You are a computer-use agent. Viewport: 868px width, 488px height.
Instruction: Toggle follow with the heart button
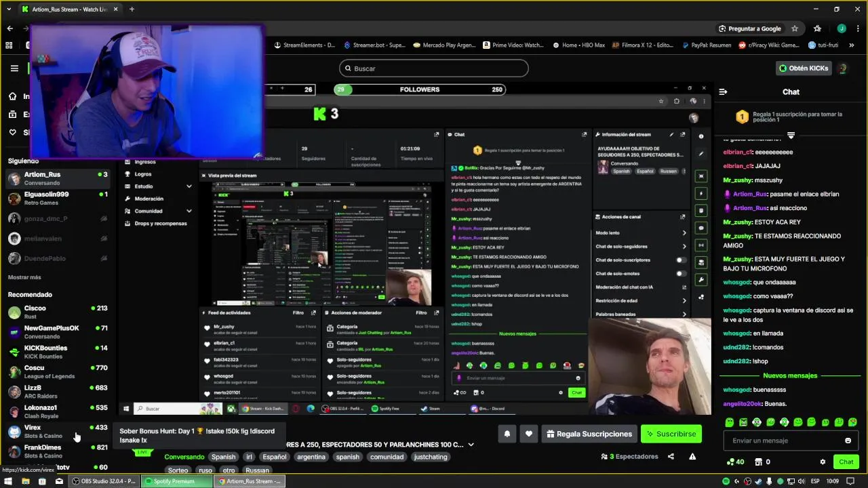point(529,434)
